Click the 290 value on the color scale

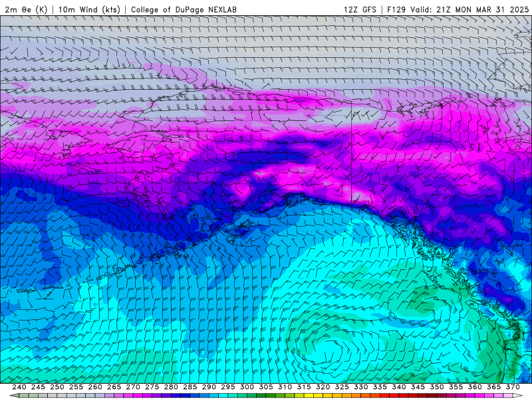pyautogui.click(x=209, y=387)
